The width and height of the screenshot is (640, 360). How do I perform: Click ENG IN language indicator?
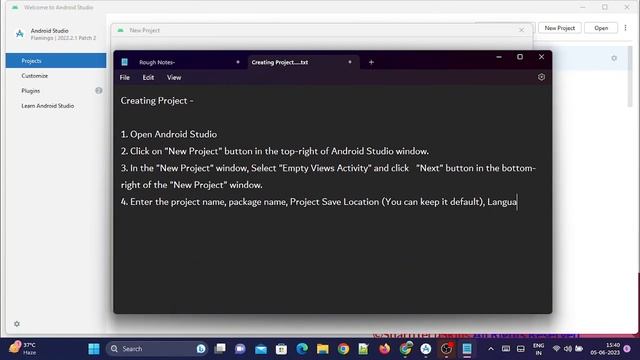(x=538, y=349)
